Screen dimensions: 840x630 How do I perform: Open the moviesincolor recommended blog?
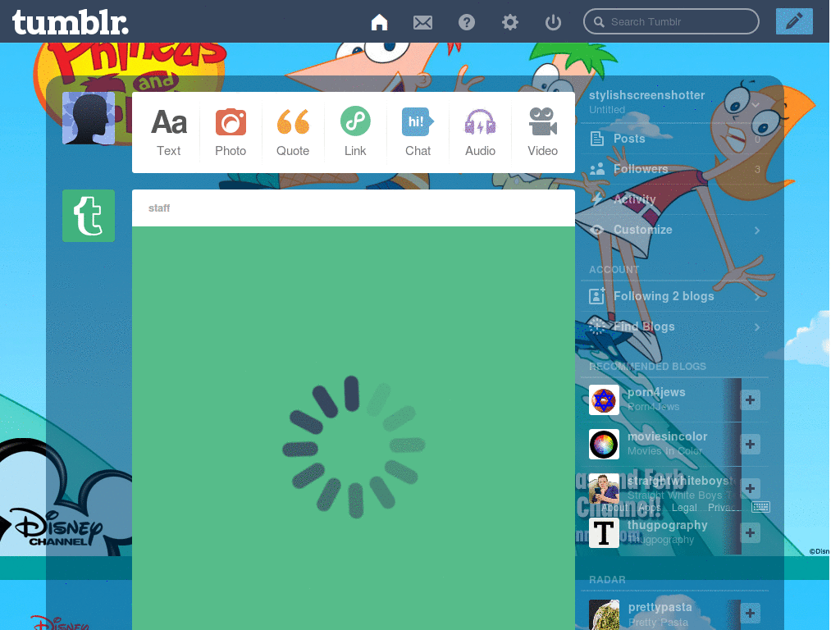pos(667,436)
